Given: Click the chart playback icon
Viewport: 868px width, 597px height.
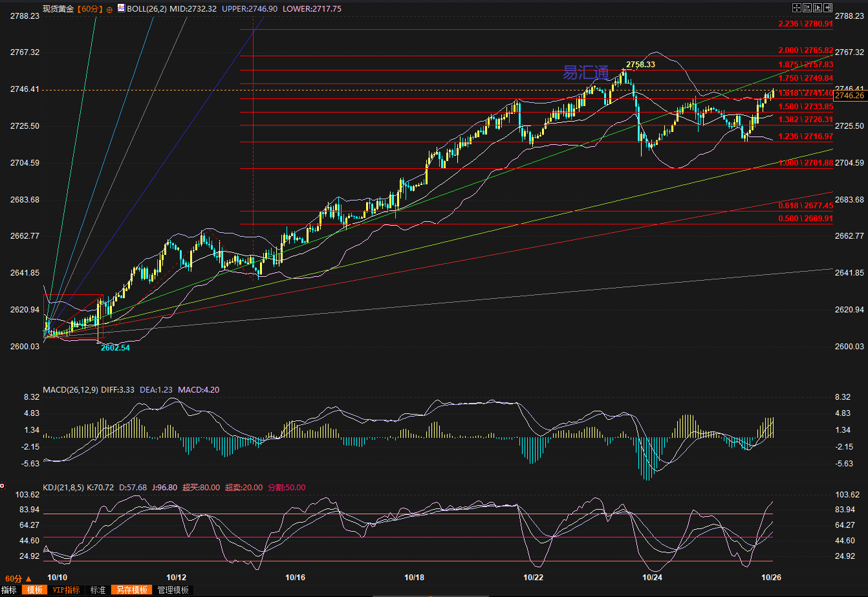Looking at the screenshot, I should 818,8.
